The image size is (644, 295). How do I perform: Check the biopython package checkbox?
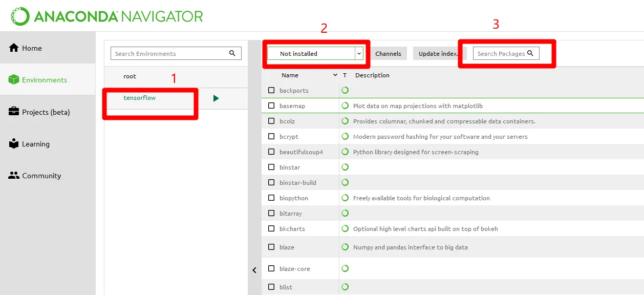click(271, 198)
